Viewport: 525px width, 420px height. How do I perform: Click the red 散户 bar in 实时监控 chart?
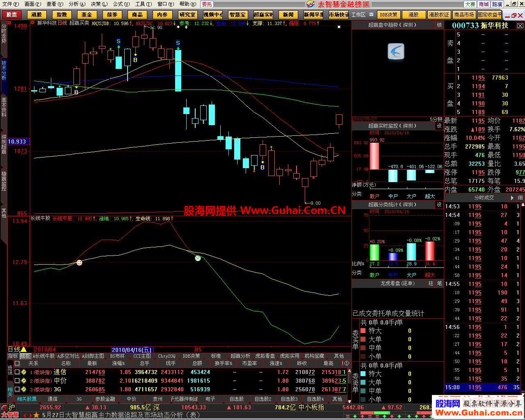374,156
